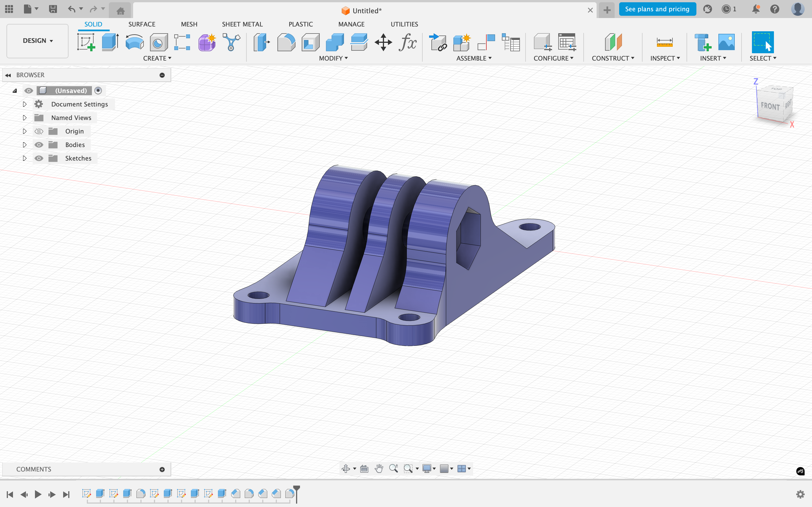The image size is (812, 507).
Task: Open the Parameters fx tool
Action: [407, 42]
